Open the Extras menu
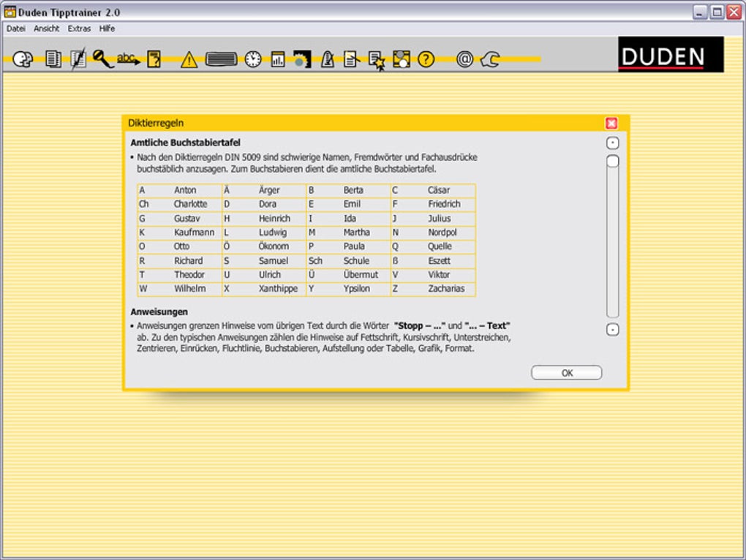 point(79,29)
